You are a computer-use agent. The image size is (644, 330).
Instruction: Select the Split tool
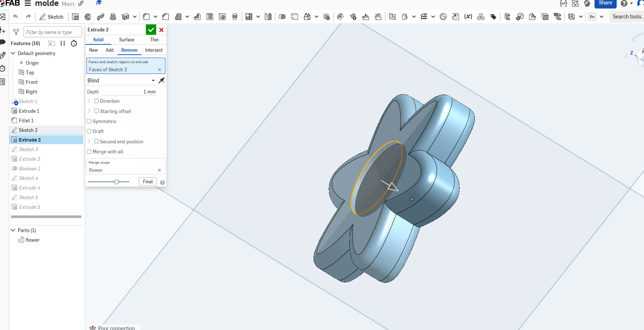pos(295,17)
